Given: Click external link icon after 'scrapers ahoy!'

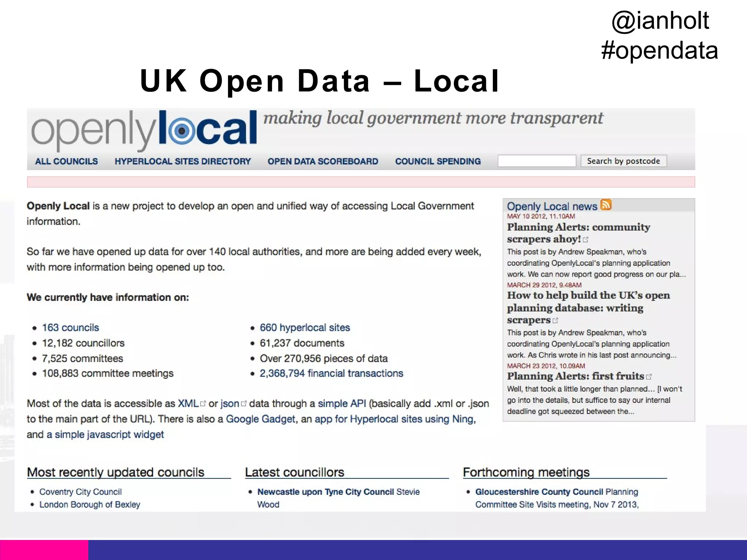Looking at the screenshot, I should [x=585, y=240].
